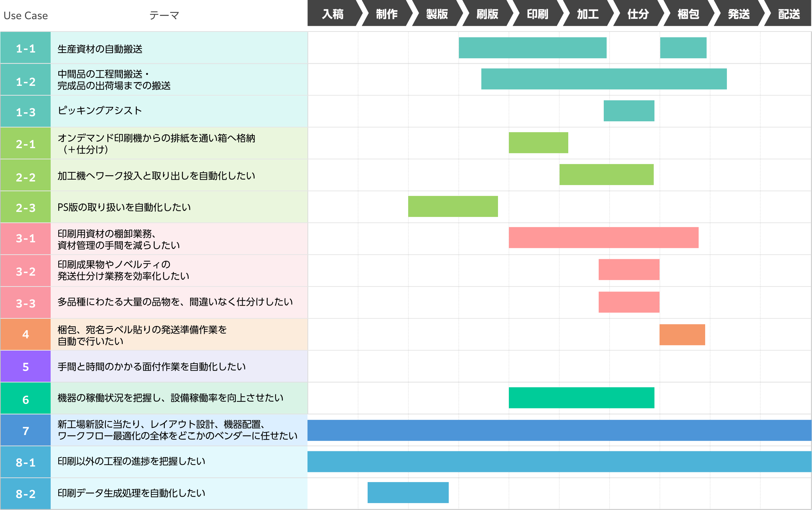This screenshot has height=510, width=812.
Task: Select use case number 5 cell
Action: [26, 367]
